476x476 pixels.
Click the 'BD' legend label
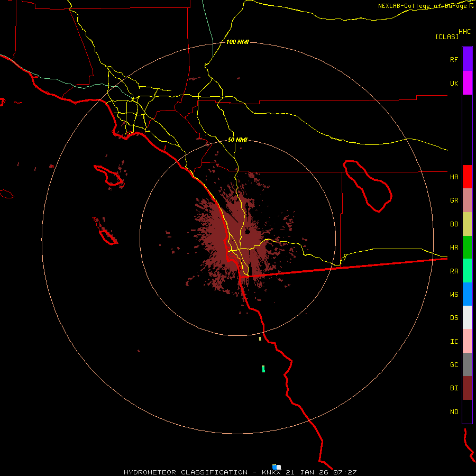pyautogui.click(x=454, y=224)
